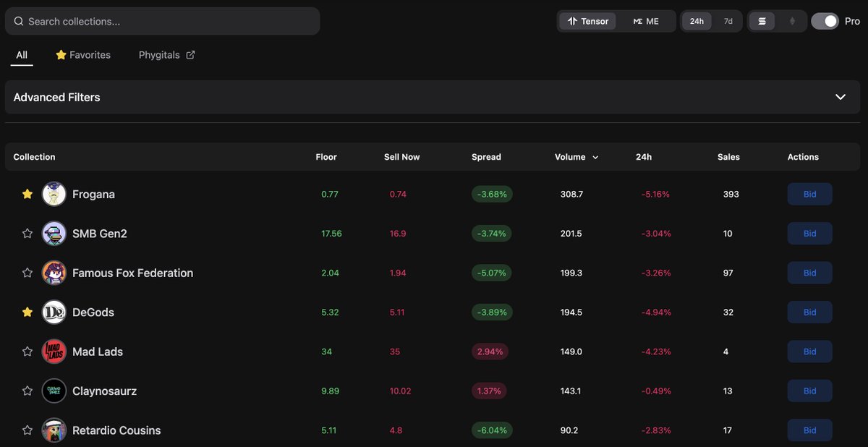This screenshot has width=868, height=447.
Task: Click Frogana volume value 308.7
Action: 571,194
